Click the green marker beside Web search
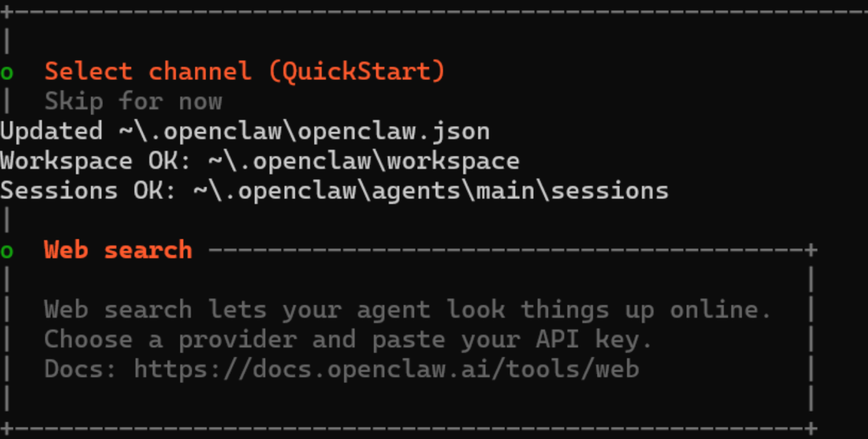Viewport: 868px width, 439px height. 6,252
